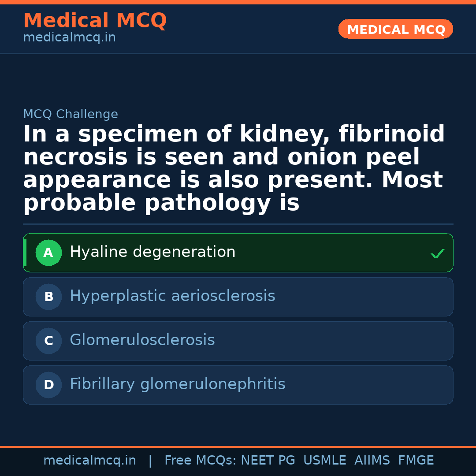The height and width of the screenshot is (476, 476).
Task: Click the green checkmark on option A
Action: (x=437, y=253)
